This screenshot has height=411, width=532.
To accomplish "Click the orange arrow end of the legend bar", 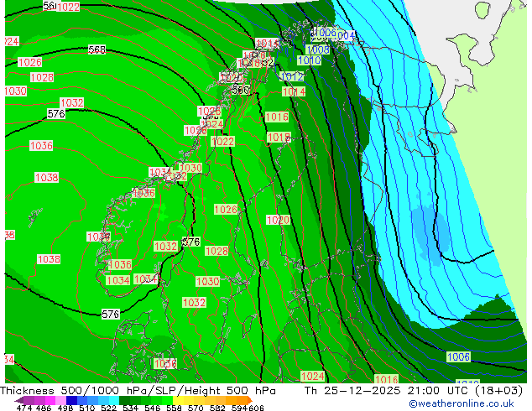I will [250, 400].
